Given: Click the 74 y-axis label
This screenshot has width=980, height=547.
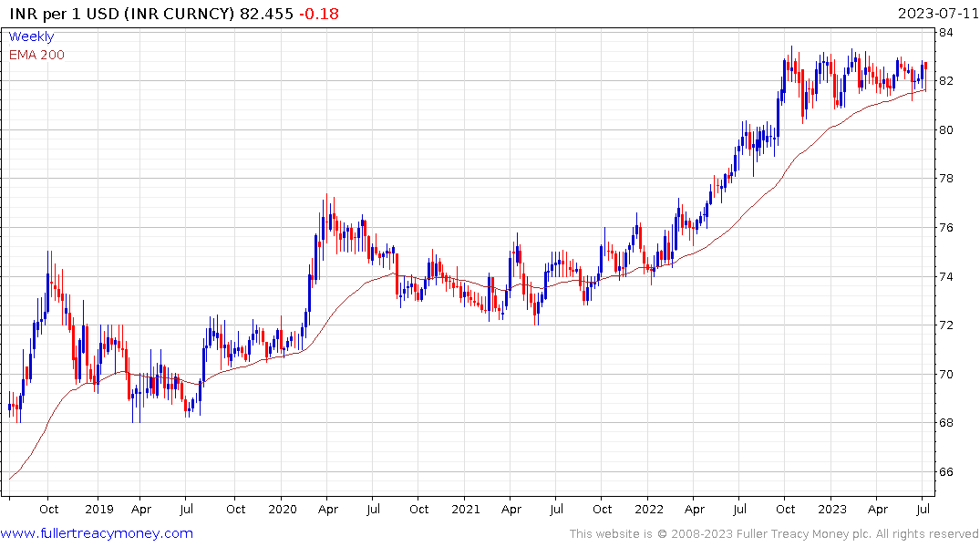Looking at the screenshot, I should click(x=945, y=277).
